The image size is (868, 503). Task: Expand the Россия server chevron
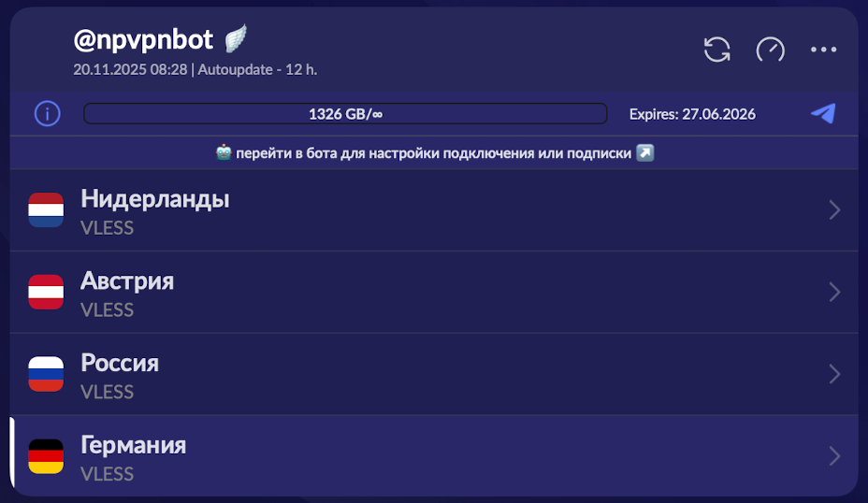coord(834,374)
